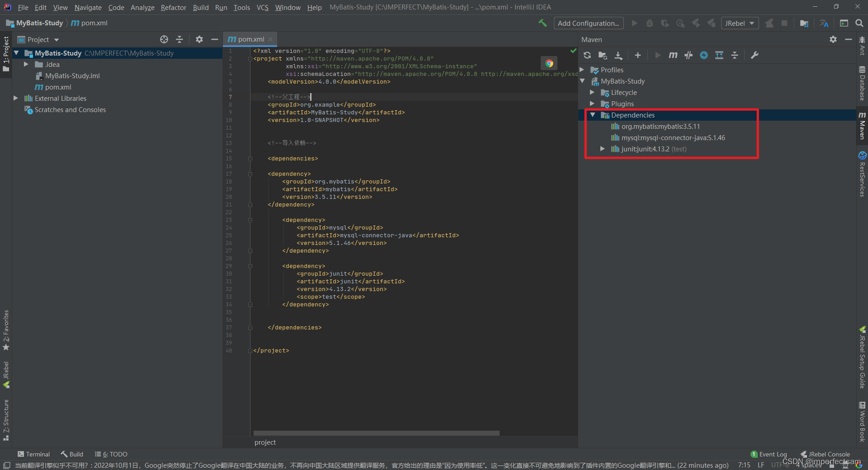Open Project Structure icon in top toolbar
This screenshot has height=470, width=868.
(804, 23)
